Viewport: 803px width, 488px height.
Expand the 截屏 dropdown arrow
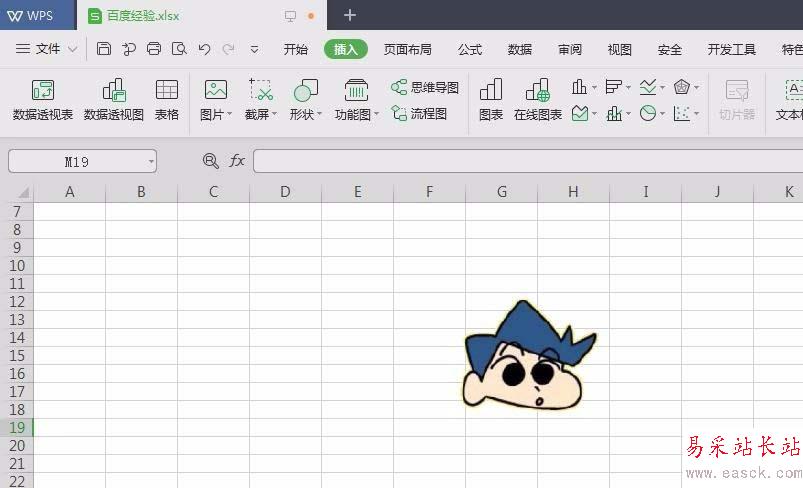point(274,114)
